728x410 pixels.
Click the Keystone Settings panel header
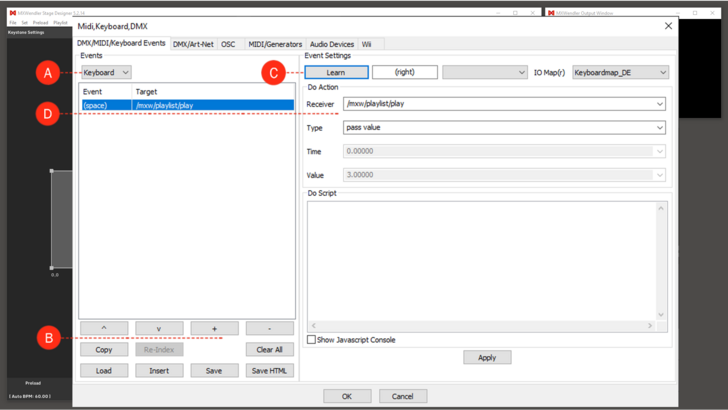[x=26, y=33]
